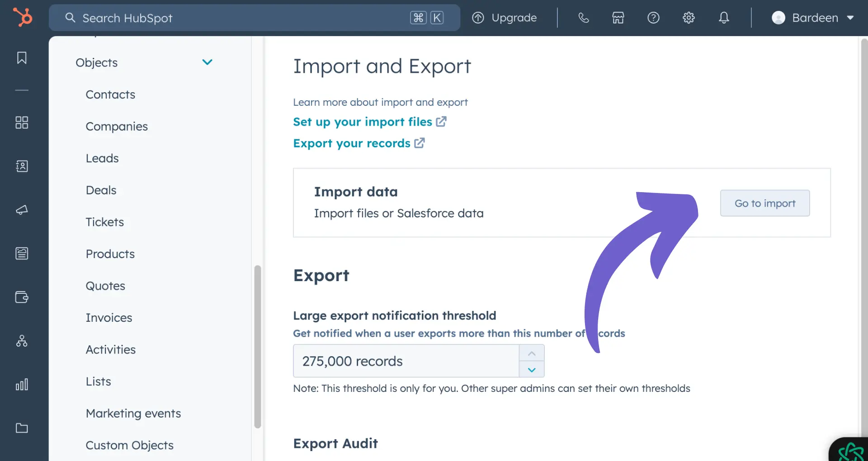Open the Help question mark icon
868x461 pixels.
point(653,18)
